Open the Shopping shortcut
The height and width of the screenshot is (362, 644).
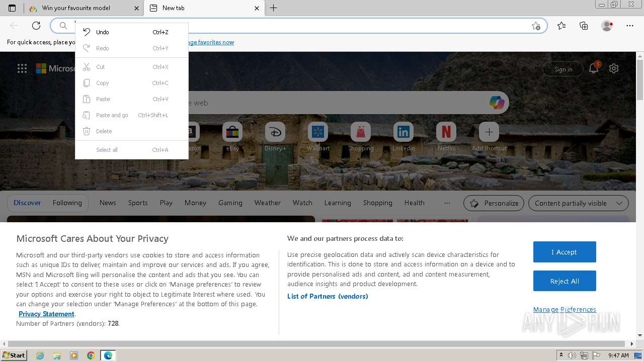(361, 137)
